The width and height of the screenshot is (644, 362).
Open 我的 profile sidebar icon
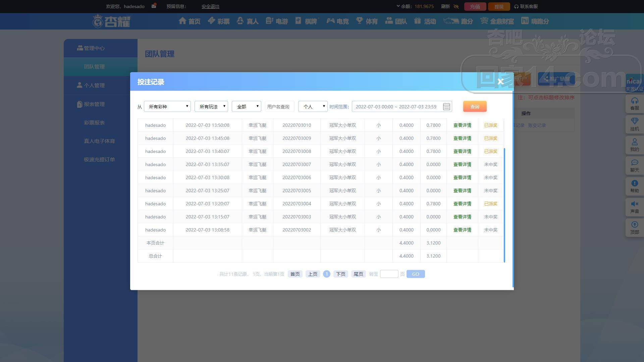[x=635, y=145]
